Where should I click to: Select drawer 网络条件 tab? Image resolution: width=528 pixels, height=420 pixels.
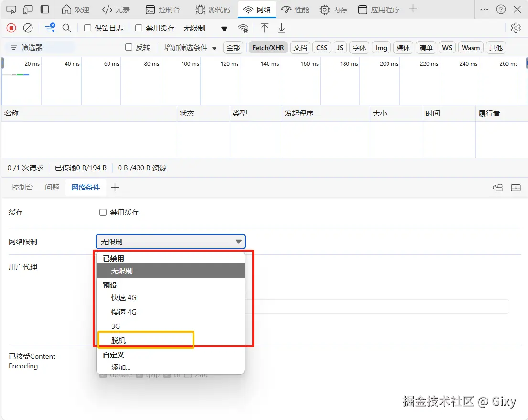coord(86,187)
